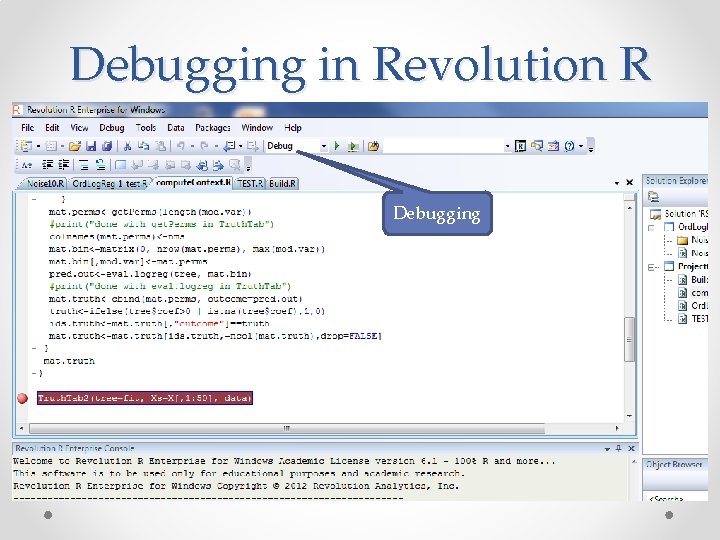Open the top toolbar overflow options arrow
The image size is (720, 540).
tap(591, 147)
